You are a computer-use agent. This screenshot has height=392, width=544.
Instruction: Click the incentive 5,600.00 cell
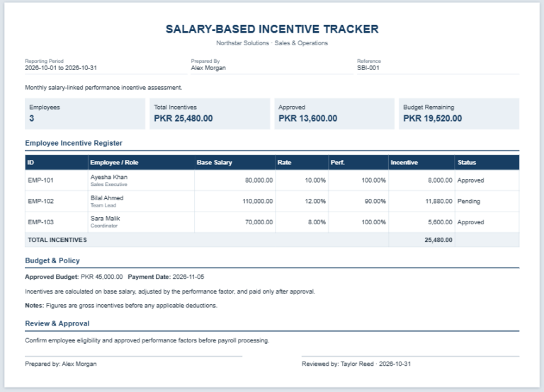tap(421, 222)
